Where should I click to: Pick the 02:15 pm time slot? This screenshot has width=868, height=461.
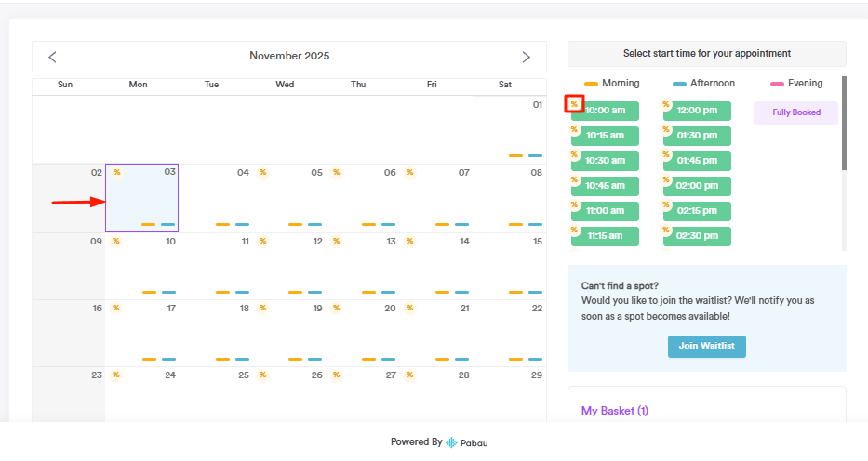[x=697, y=211]
